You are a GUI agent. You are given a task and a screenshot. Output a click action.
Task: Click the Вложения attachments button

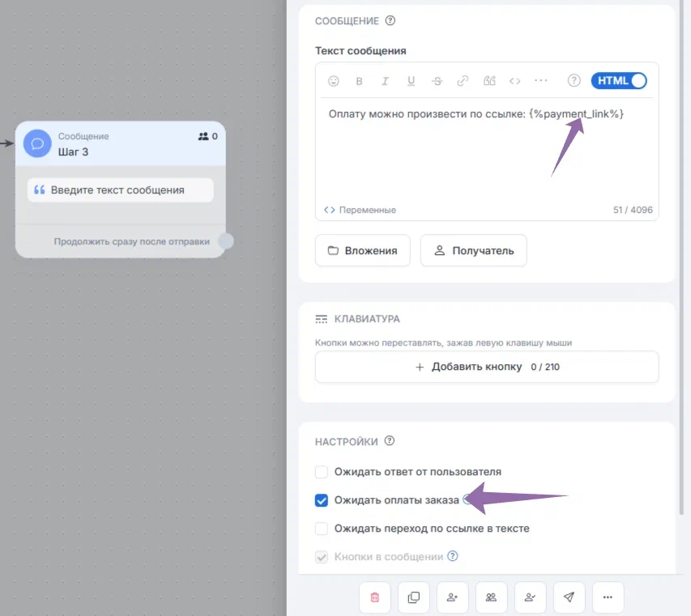pyautogui.click(x=363, y=251)
